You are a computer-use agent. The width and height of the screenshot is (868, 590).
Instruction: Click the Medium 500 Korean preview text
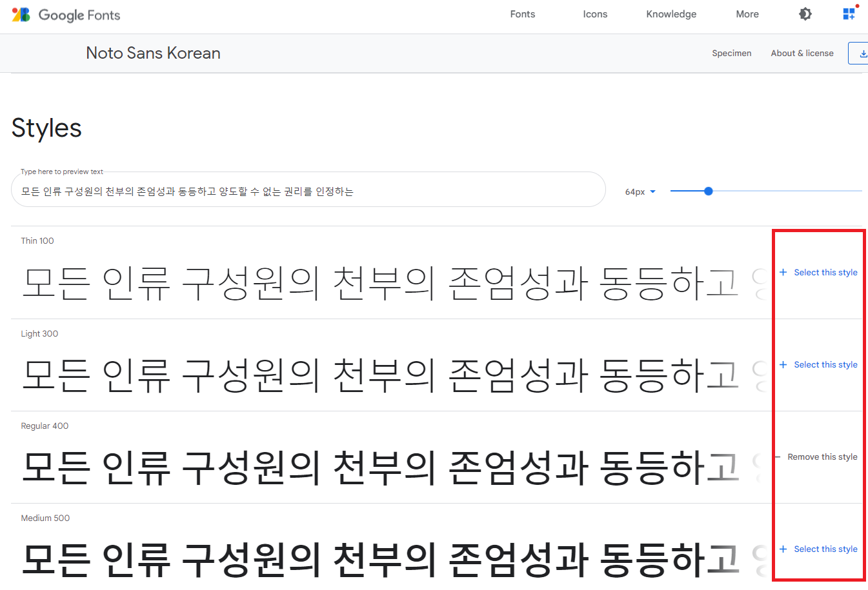click(394, 560)
